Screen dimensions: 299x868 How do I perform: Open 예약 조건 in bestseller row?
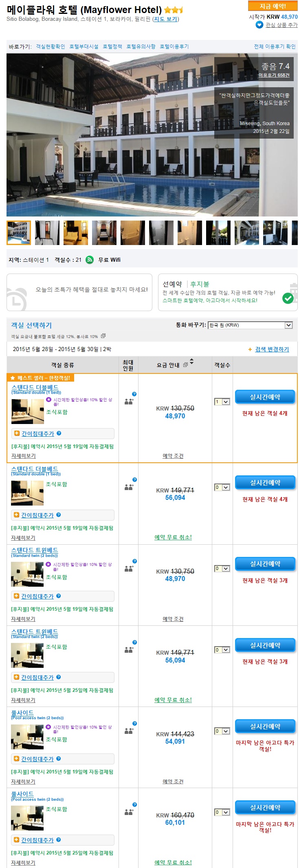pyautogui.click(x=173, y=456)
